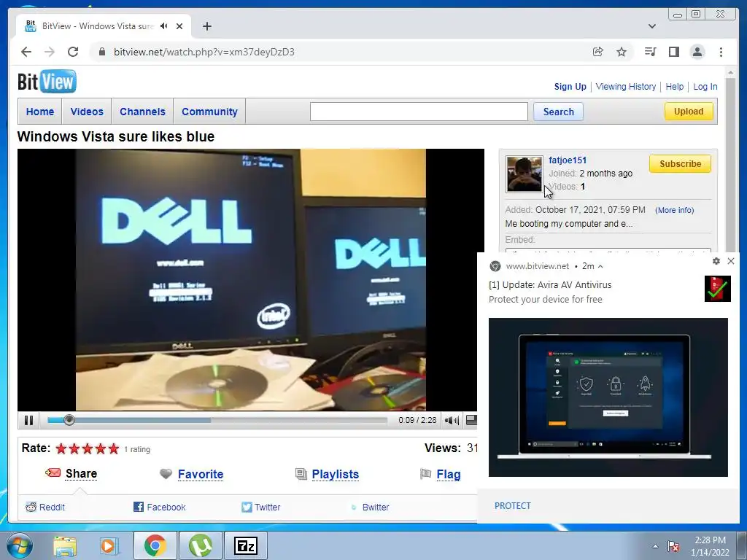Share on Reddit
Image resolution: width=747 pixels, height=560 pixels.
tap(45, 507)
